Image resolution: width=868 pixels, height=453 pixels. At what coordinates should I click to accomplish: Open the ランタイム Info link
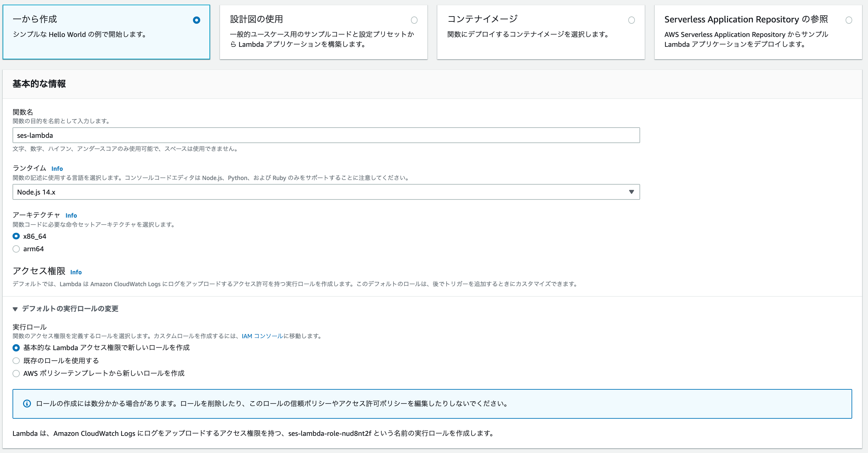[x=57, y=168]
